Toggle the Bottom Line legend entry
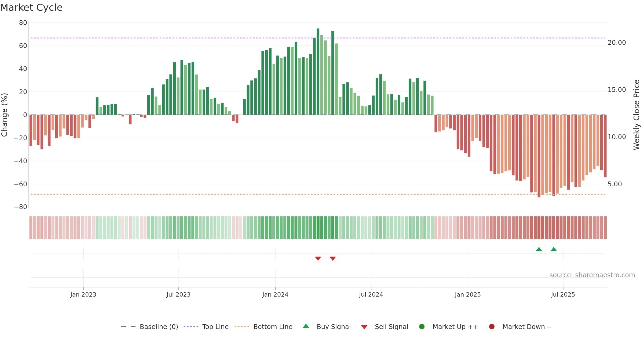The width and height of the screenshot is (644, 362). (264, 327)
